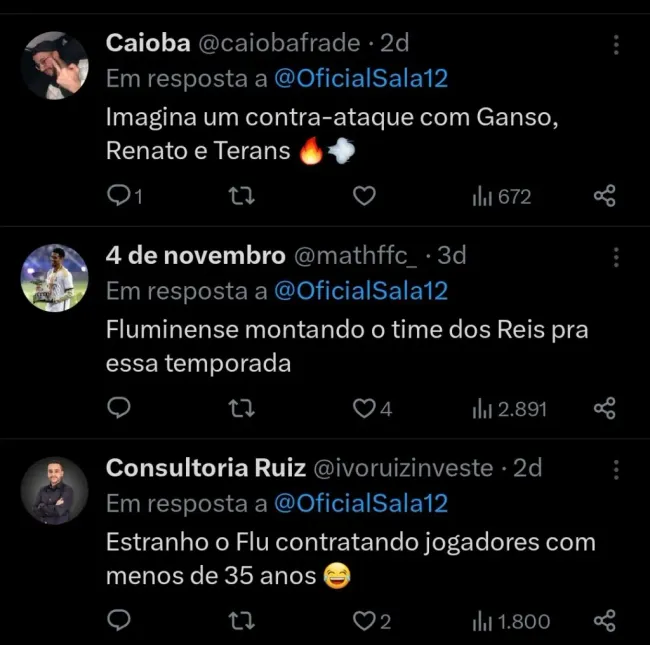Retweet the Fluminense time dos Reis post
This screenshot has width=650, height=645.
(x=242, y=408)
